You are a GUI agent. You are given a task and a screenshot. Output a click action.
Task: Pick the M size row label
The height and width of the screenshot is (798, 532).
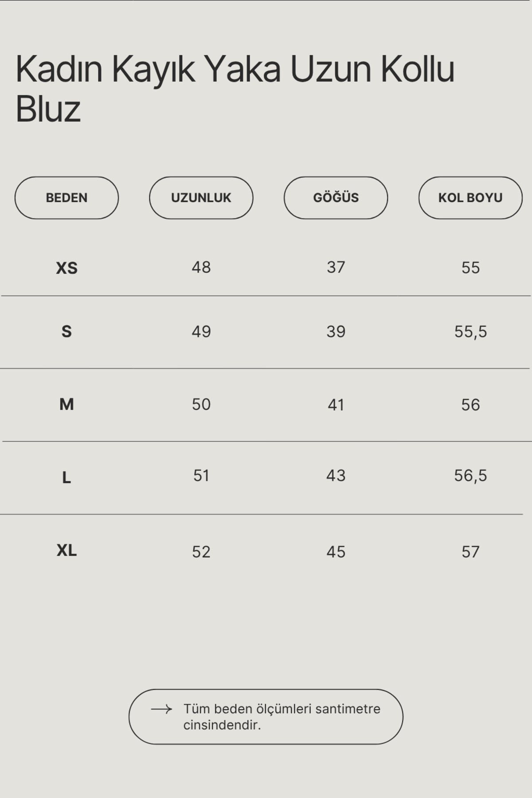[x=66, y=404]
